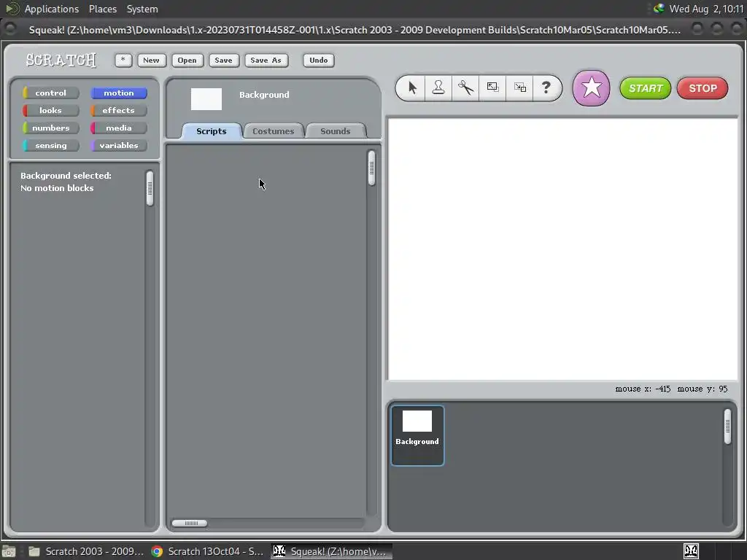Viewport: 747px width, 560px height.
Task: Click the sprite list vertical scrollbar handle
Action: coord(727,427)
